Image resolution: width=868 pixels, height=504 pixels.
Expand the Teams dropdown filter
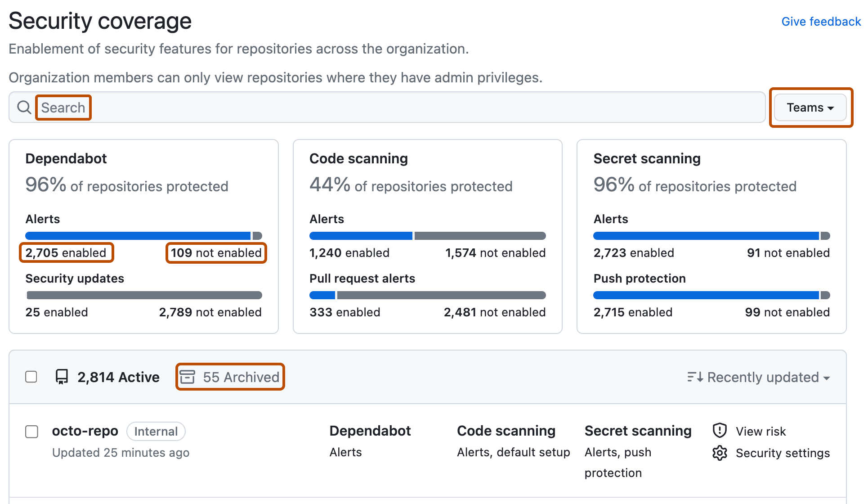pyautogui.click(x=810, y=108)
